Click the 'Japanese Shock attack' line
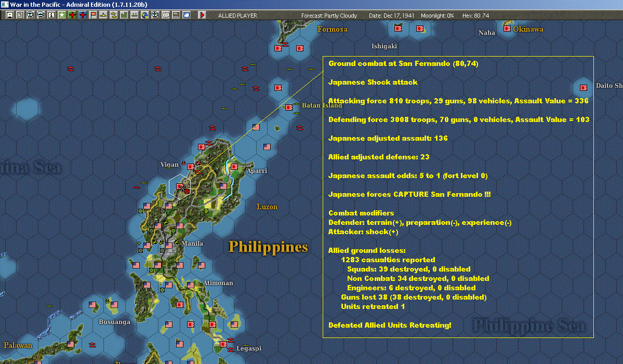Viewport: 623px width, 364px height. click(373, 82)
